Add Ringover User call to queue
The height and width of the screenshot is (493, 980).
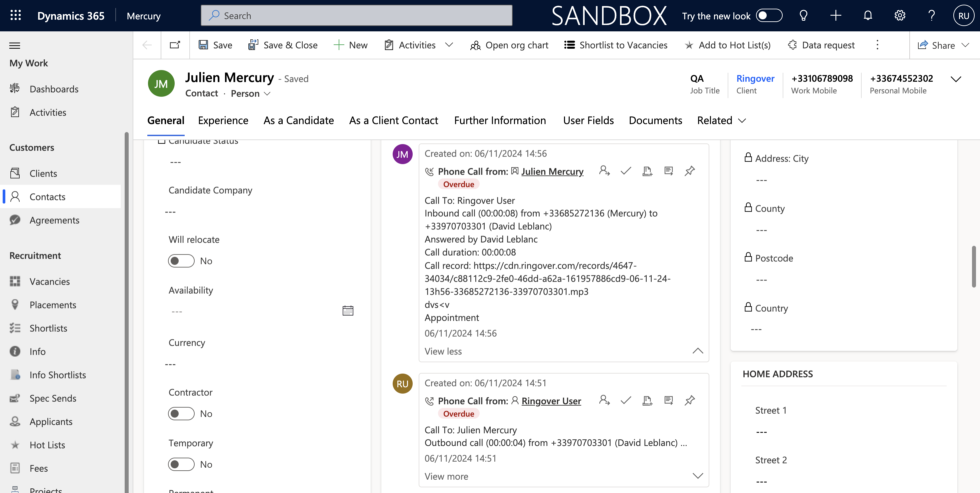(647, 401)
